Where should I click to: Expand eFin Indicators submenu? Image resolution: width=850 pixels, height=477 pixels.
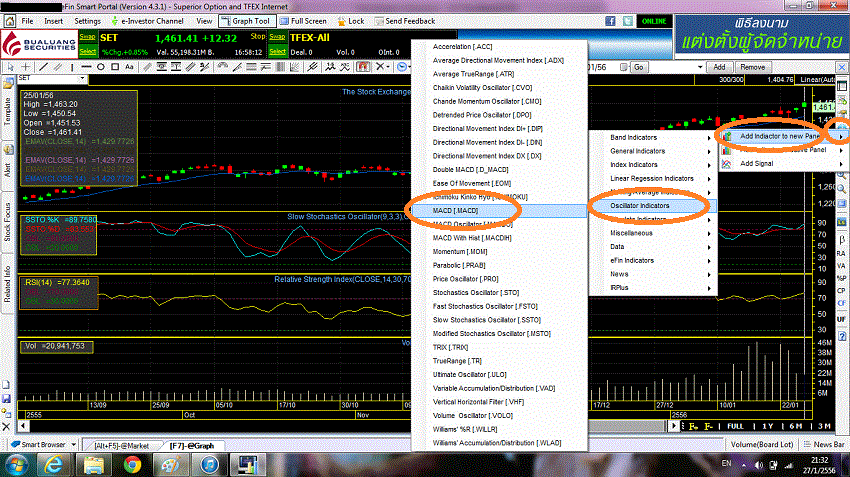pos(653,260)
